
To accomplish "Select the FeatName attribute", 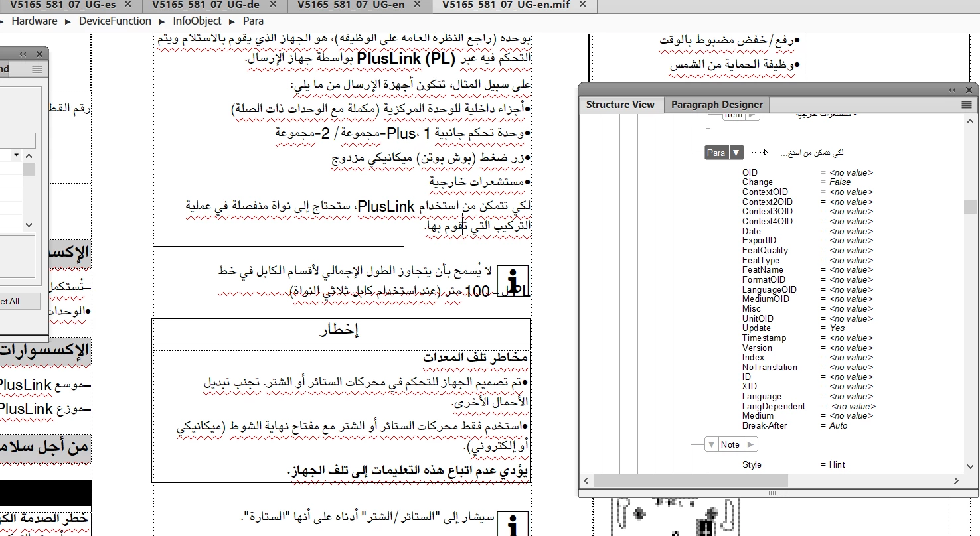I will [807, 270].
